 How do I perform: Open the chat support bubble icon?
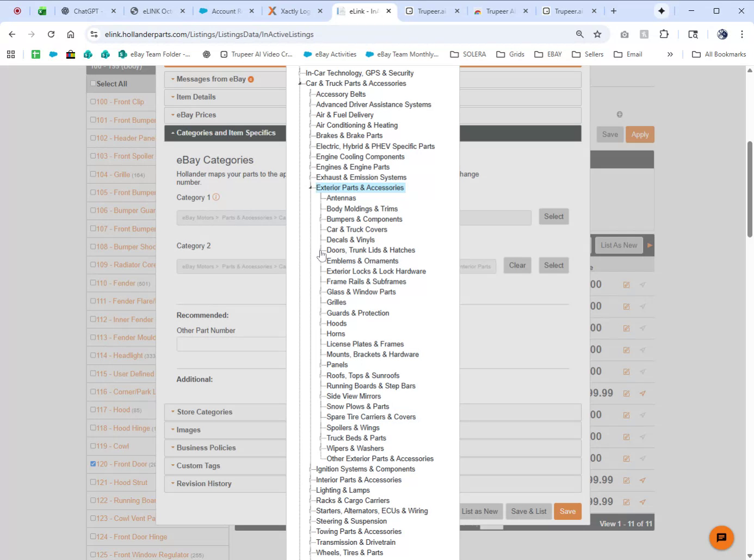[x=721, y=538]
